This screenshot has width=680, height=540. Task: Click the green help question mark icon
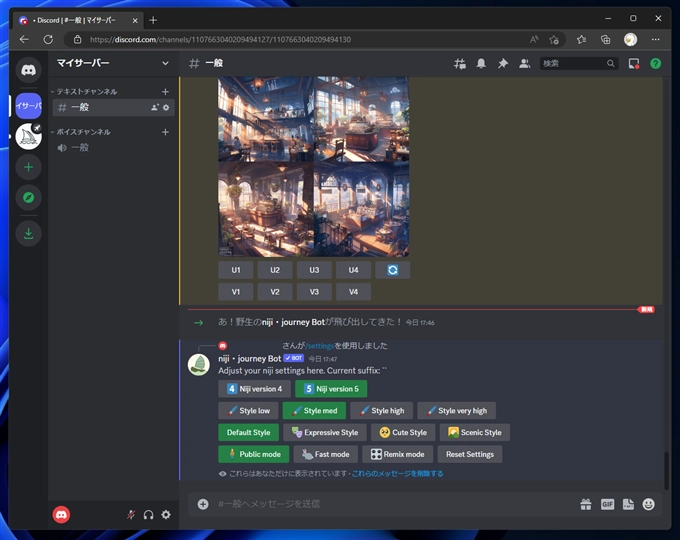tap(655, 63)
